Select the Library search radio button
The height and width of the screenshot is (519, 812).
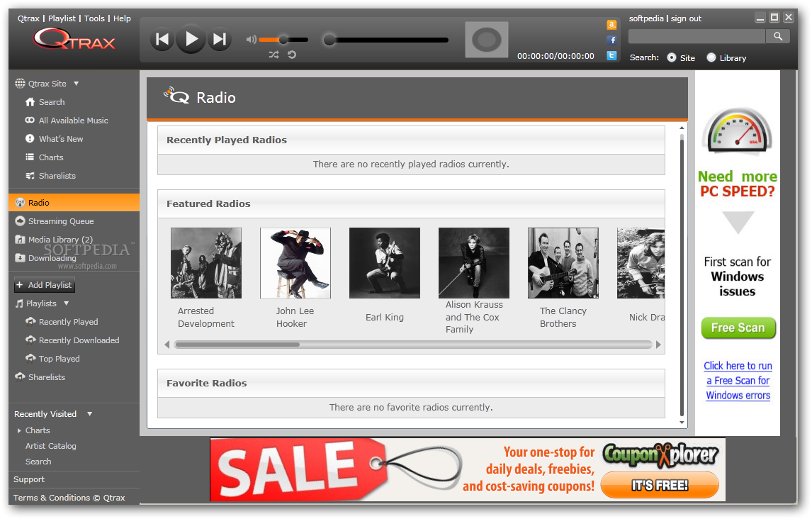pos(711,57)
